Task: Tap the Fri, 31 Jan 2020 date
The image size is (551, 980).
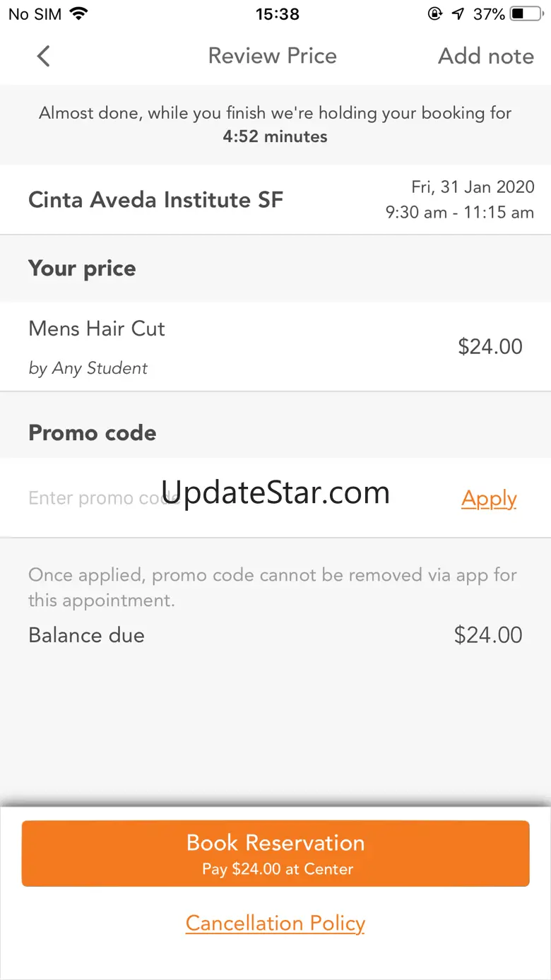Action: 473,187
